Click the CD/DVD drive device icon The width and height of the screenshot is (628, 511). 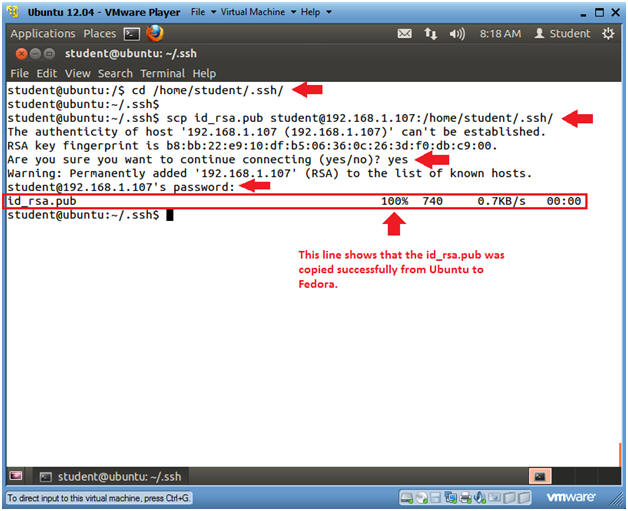tap(421, 498)
